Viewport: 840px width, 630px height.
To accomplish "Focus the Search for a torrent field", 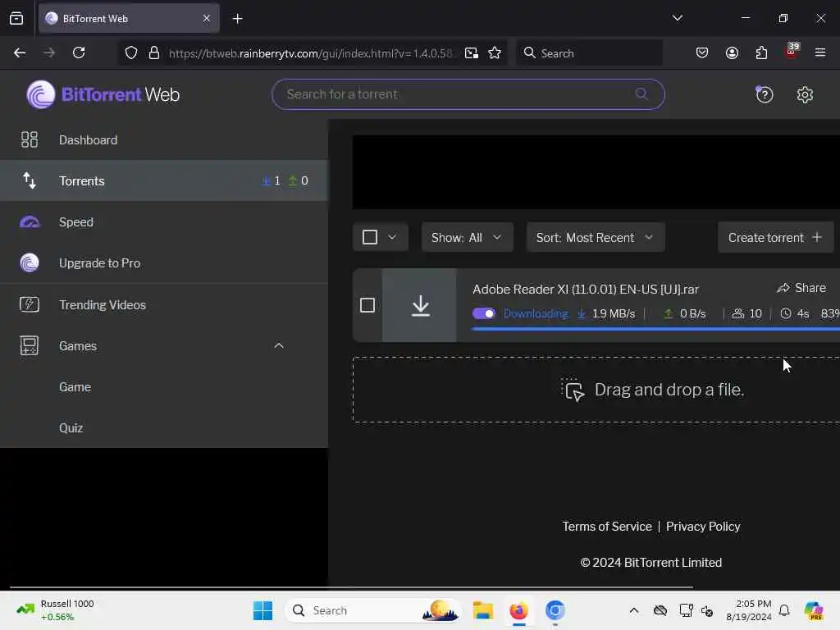I will click(468, 94).
